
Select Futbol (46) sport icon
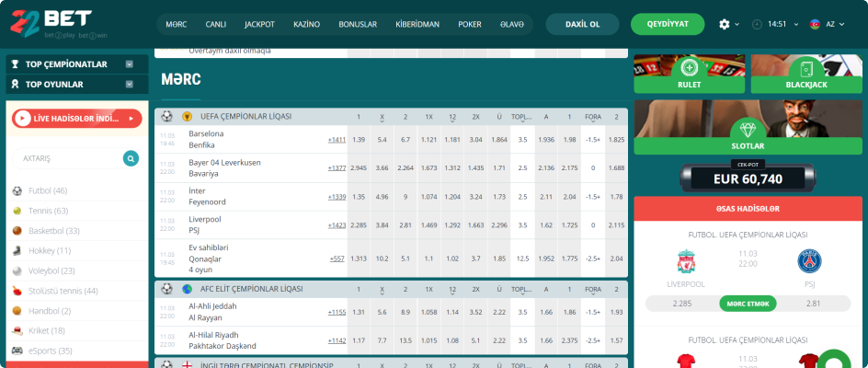click(x=17, y=190)
